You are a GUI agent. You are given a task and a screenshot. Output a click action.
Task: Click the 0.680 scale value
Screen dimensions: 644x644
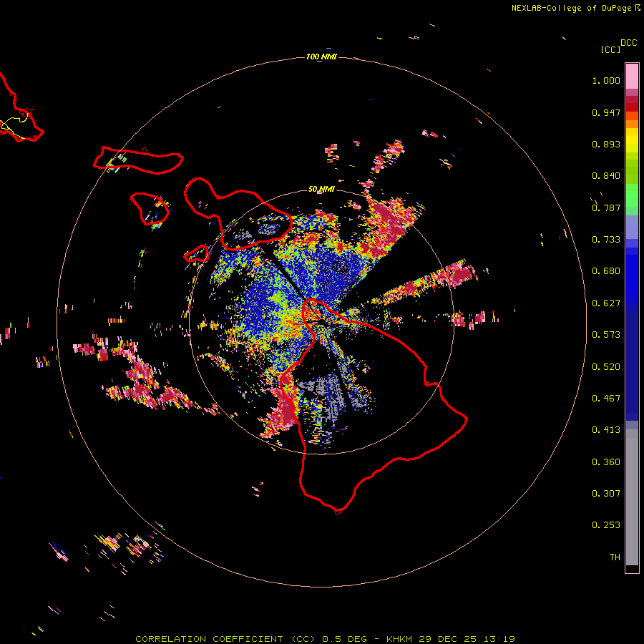[x=606, y=271]
